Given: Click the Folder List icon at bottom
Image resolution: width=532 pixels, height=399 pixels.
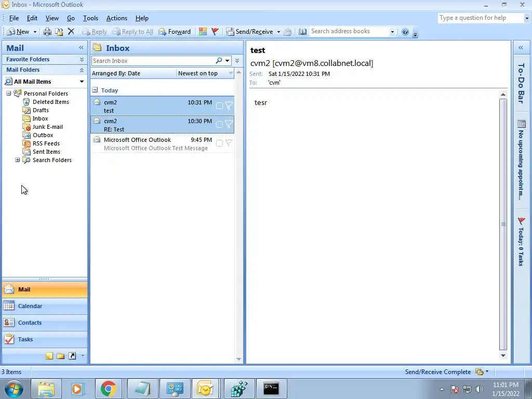Looking at the screenshot, I should point(61,356).
